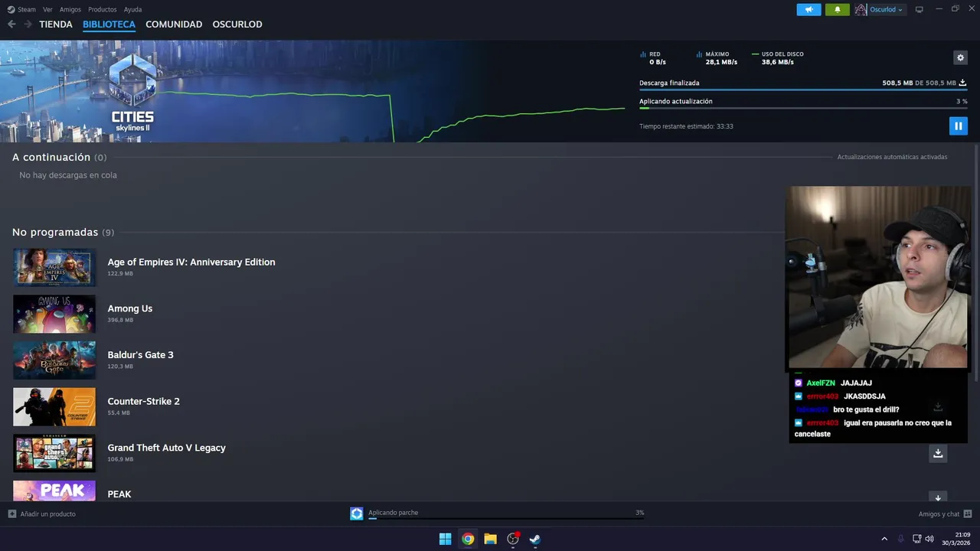980x551 pixels.
Task: Open the Ver menu
Action: point(47,10)
